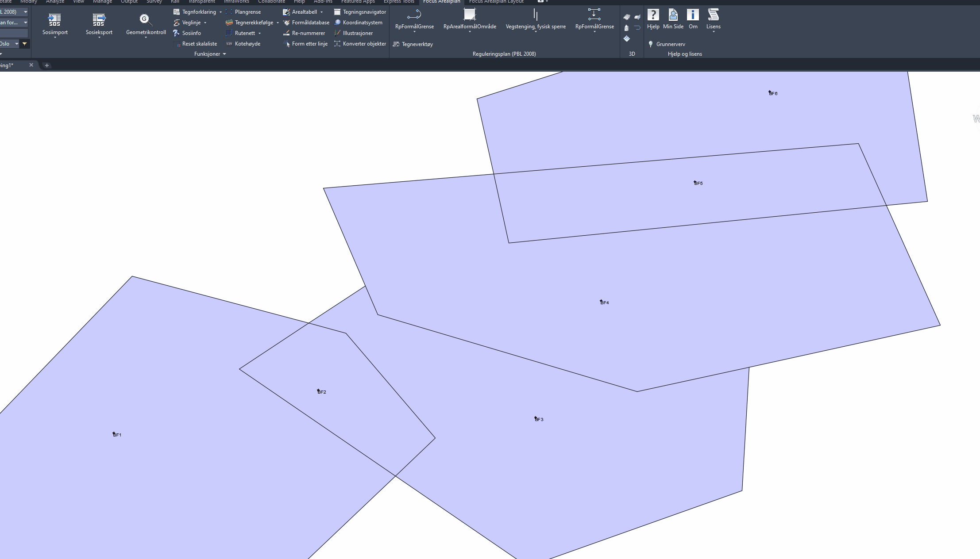980x559 pixels.
Task: Open the Koordinatsystem settings
Action: point(362,23)
